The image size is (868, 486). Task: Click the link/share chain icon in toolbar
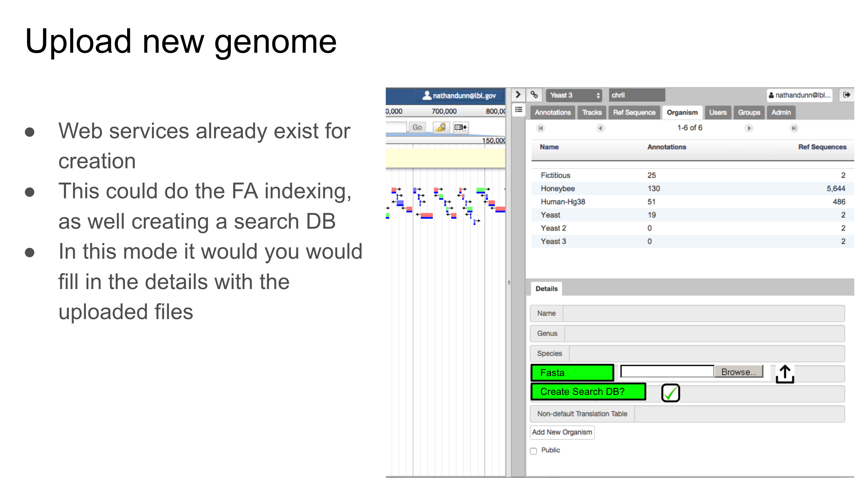point(534,95)
